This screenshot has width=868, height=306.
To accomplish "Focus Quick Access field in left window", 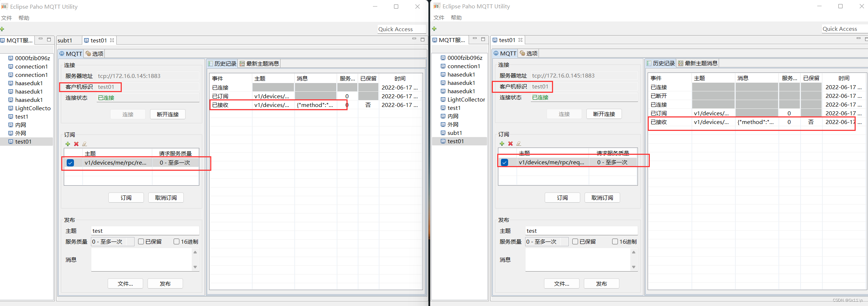I will [402, 29].
